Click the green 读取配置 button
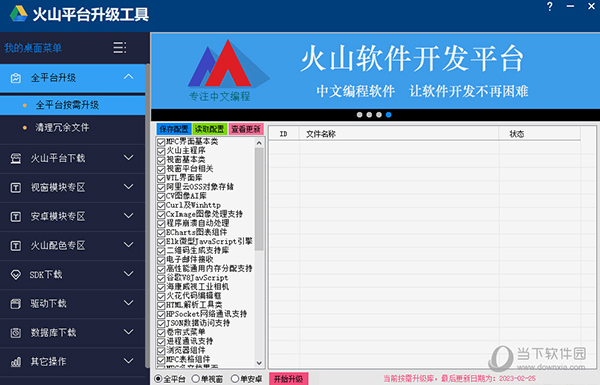Screen dimensions: 600x385 [210, 129]
